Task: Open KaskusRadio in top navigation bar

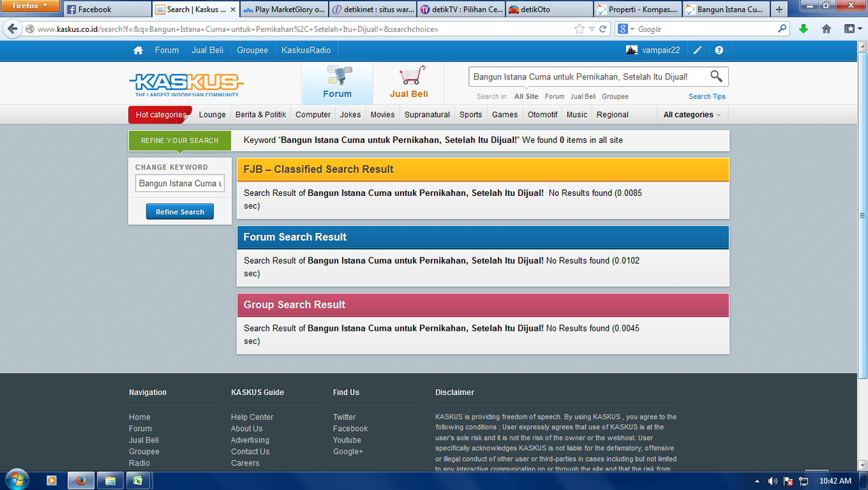Action: 306,50
